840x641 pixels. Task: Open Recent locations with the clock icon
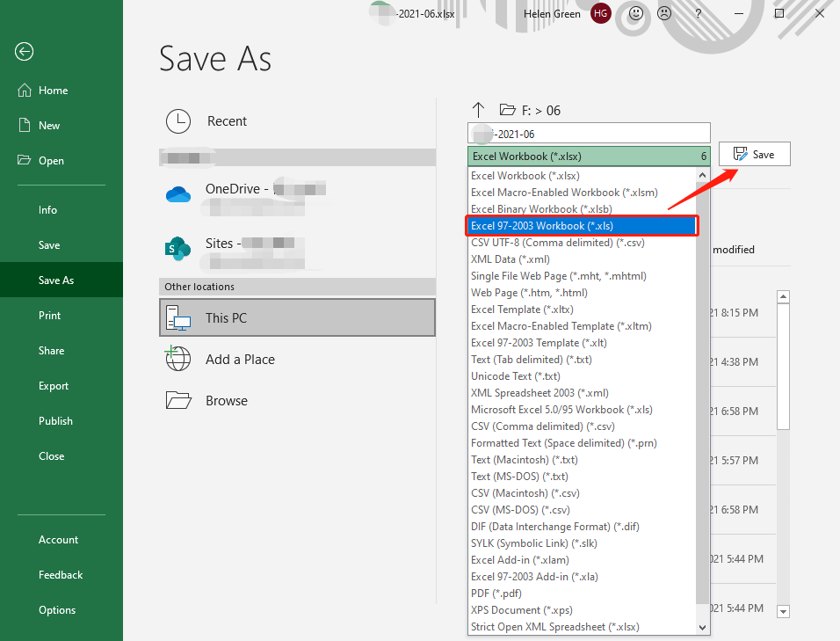178,121
